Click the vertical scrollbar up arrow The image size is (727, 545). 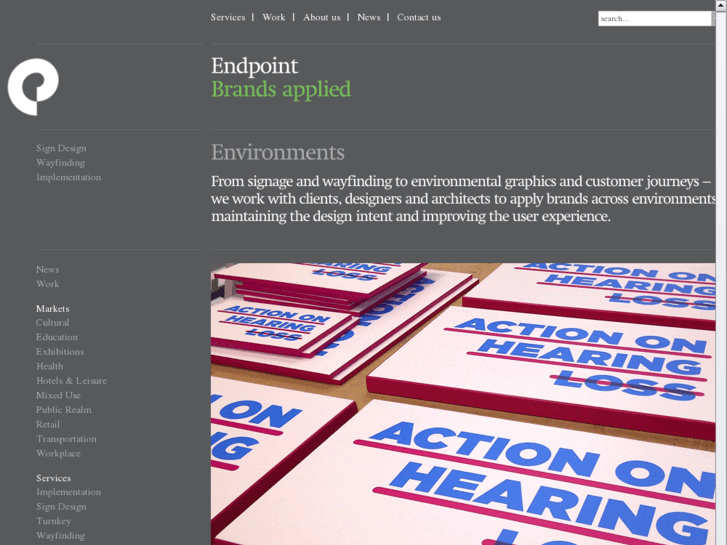tap(721, 4)
